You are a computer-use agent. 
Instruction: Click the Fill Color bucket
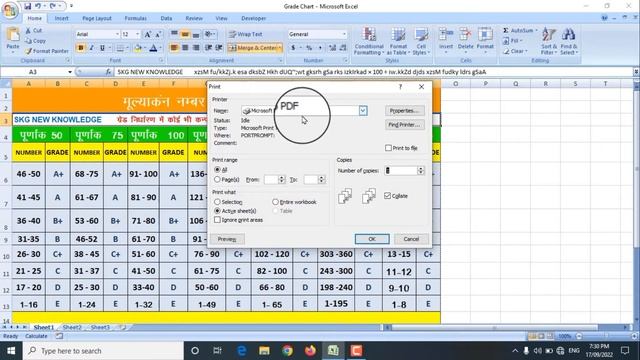(x=138, y=48)
